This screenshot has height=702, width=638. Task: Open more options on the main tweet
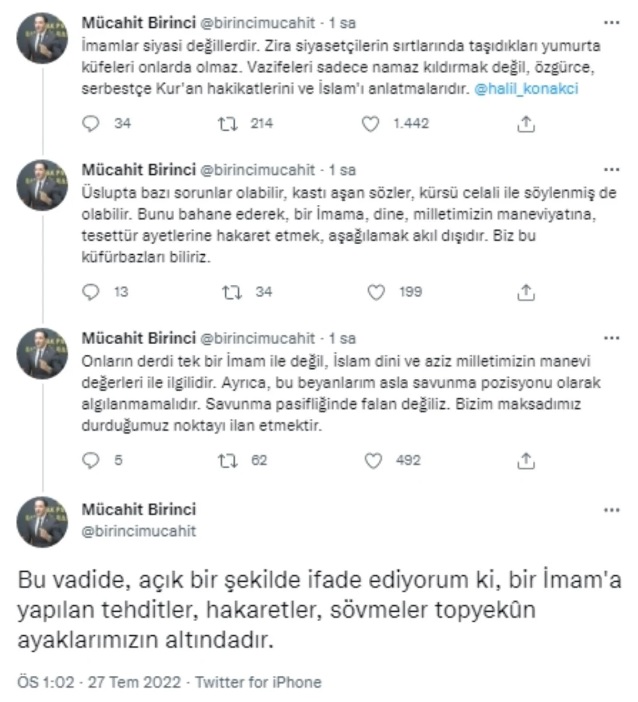(612, 508)
